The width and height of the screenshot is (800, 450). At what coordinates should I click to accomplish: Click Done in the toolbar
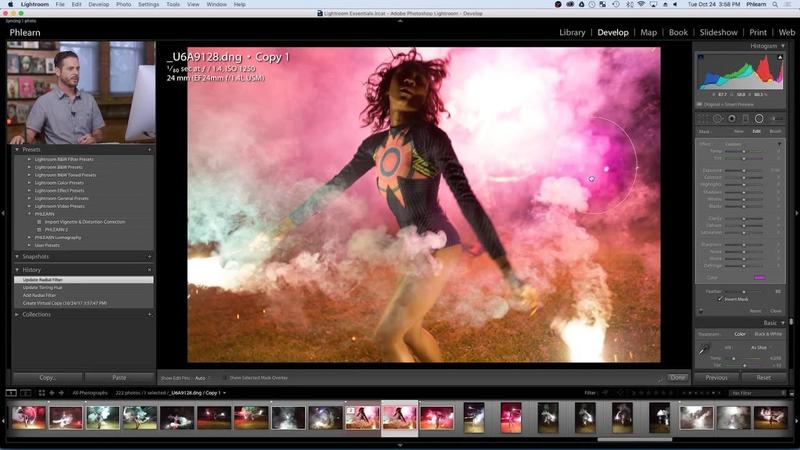point(678,378)
